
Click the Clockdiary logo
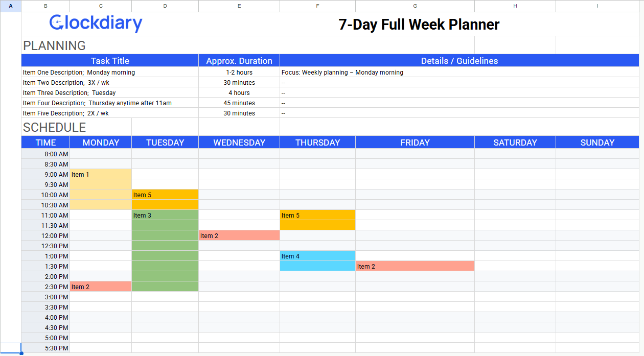(x=96, y=23)
